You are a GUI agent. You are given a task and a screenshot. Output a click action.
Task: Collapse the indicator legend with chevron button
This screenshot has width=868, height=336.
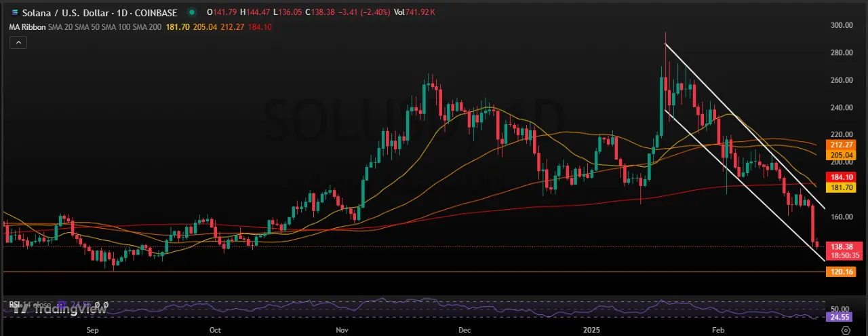click(18, 43)
